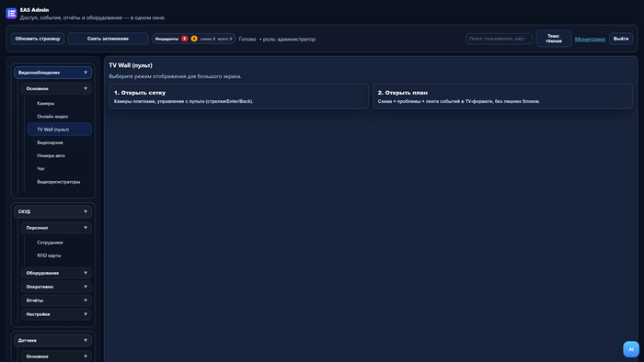This screenshot has height=362, width=644.
Task: Click 'Обновить страницу' button
Action: click(38, 39)
